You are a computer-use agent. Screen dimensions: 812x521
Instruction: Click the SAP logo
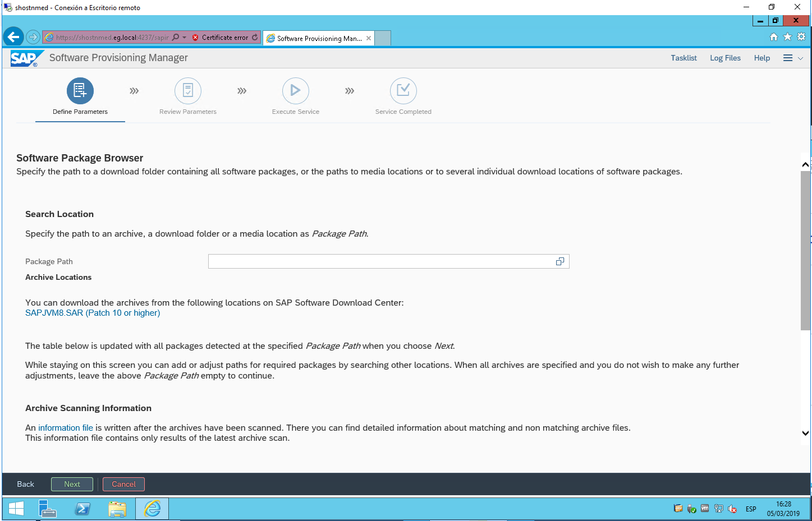pos(26,58)
